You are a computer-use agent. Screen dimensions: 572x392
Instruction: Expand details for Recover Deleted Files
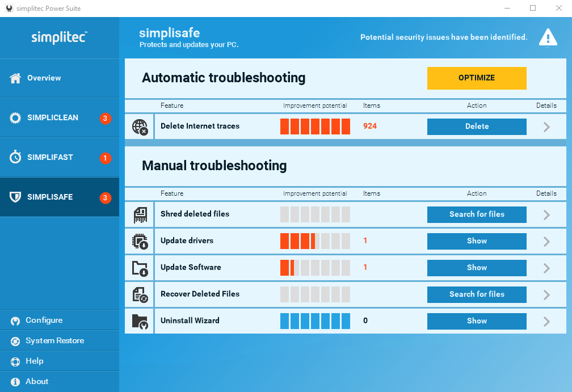pos(546,294)
